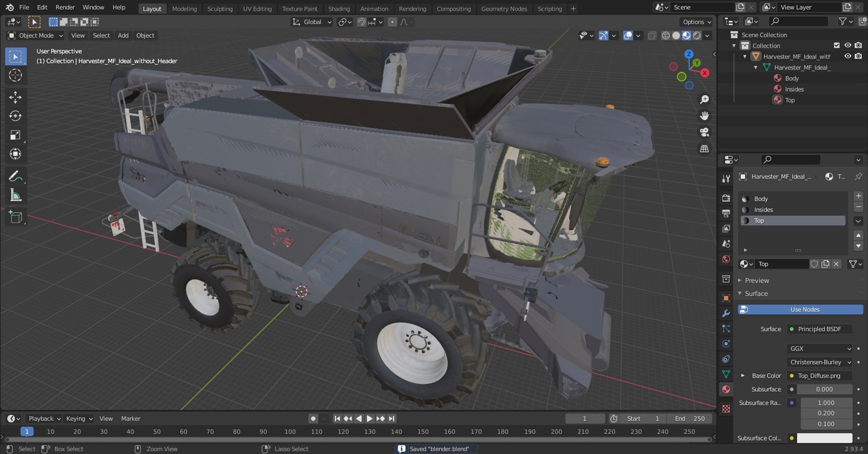
Task: Pick the Add Cube tool
Action: coord(15,218)
